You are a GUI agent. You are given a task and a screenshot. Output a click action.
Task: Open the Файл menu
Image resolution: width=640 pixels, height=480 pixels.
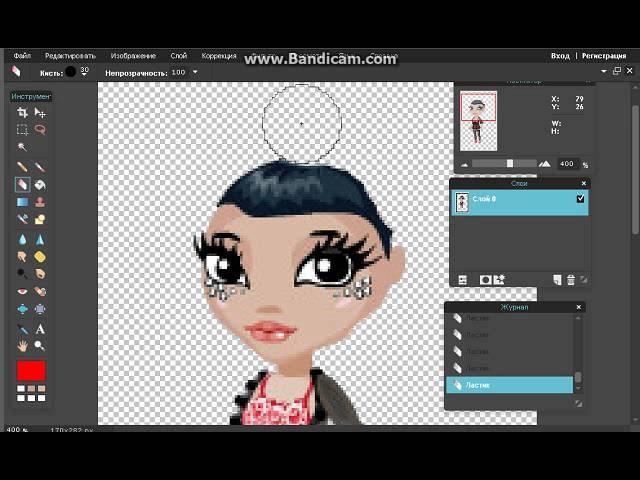[22, 56]
